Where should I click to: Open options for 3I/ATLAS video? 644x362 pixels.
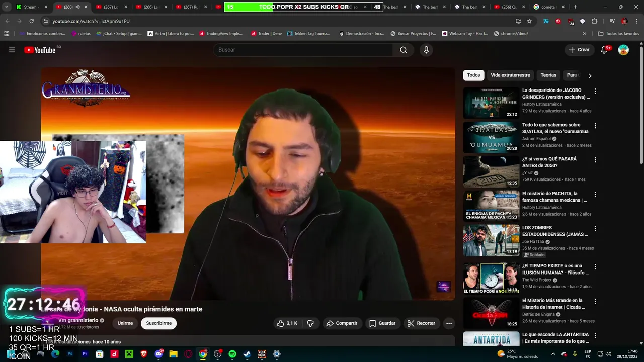[595, 126]
